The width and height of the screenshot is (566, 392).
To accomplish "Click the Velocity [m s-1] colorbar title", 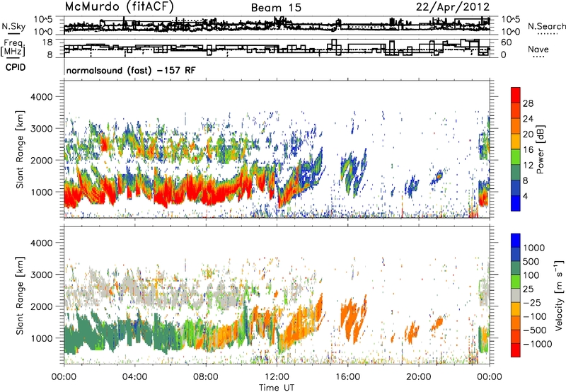I will 559,295.
